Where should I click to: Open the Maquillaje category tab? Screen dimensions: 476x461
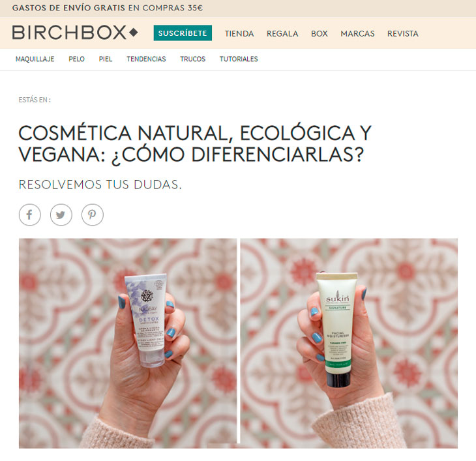(35, 59)
